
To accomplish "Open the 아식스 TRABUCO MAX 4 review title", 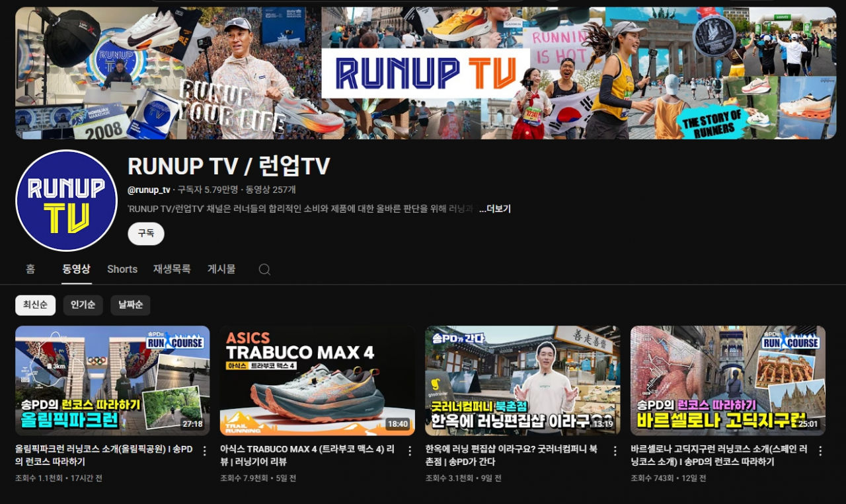I will click(x=307, y=456).
